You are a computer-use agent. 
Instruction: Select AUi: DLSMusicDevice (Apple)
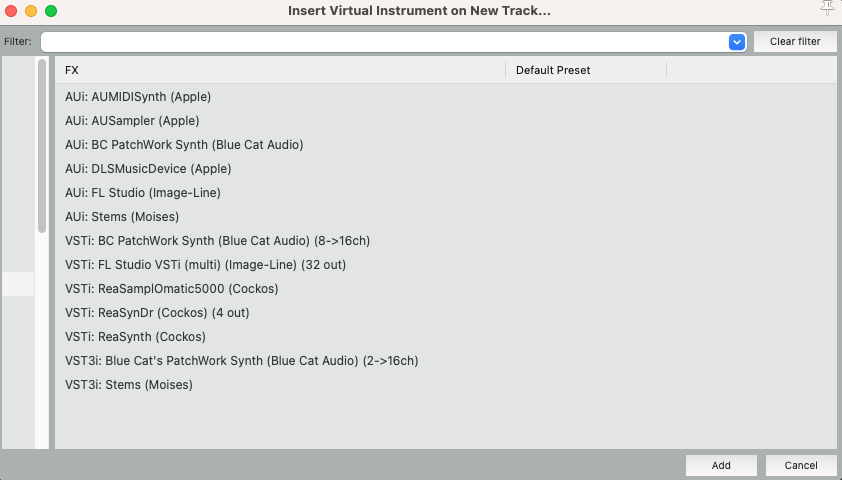[x=445, y=169]
